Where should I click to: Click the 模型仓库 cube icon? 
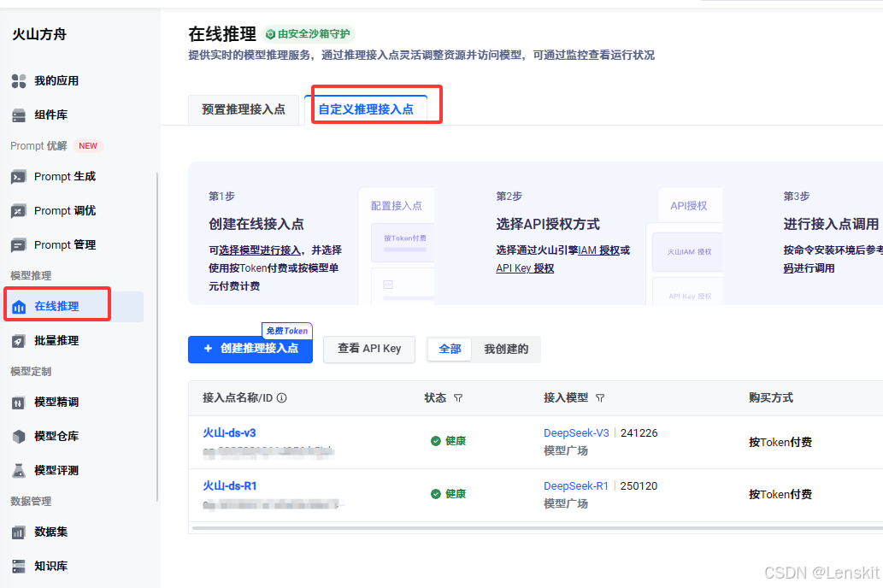click(x=19, y=437)
